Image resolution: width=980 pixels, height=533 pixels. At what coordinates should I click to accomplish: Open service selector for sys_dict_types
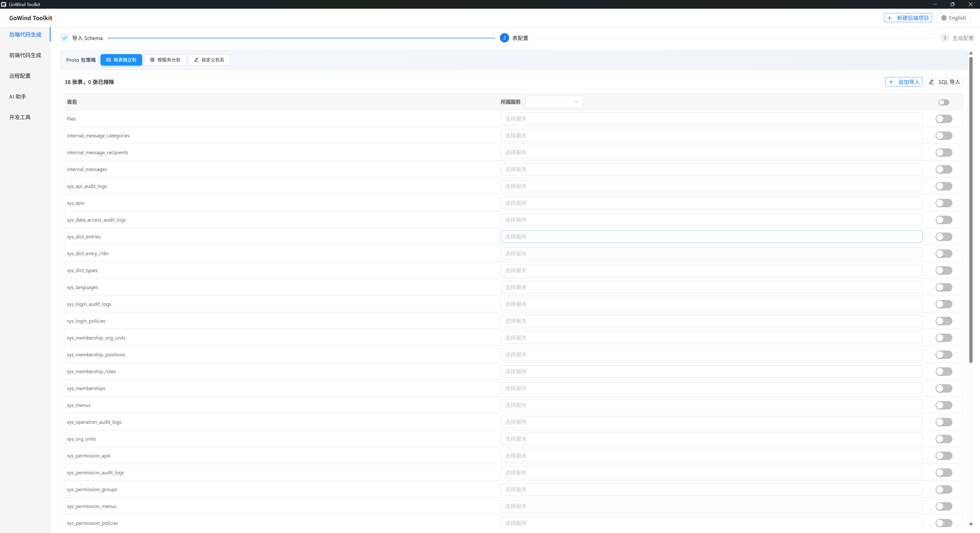pyautogui.click(x=712, y=271)
